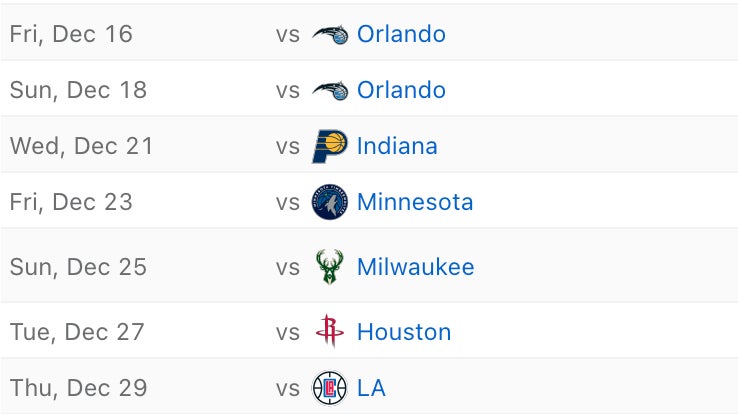The image size is (738, 414).
Task: Click the Minnesota Timberwolves logo
Action: [x=329, y=202]
